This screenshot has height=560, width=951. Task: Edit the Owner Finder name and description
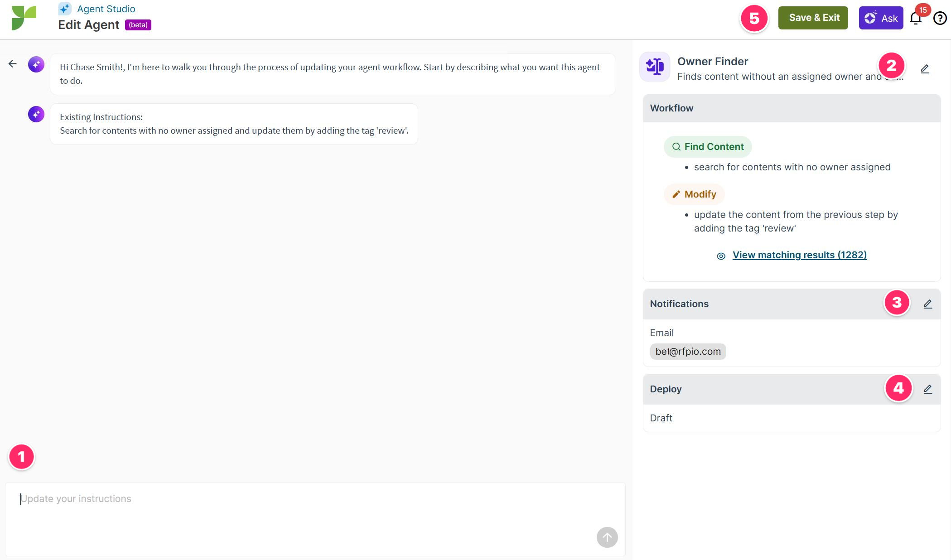[x=925, y=69]
